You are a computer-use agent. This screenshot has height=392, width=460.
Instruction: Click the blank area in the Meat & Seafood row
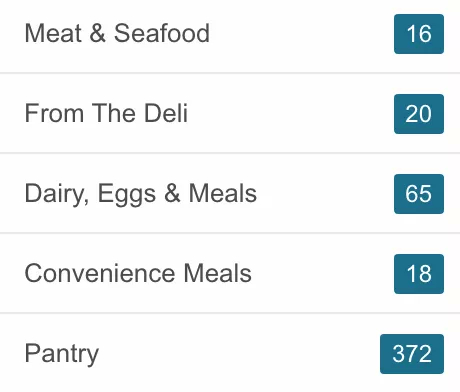tap(302, 34)
